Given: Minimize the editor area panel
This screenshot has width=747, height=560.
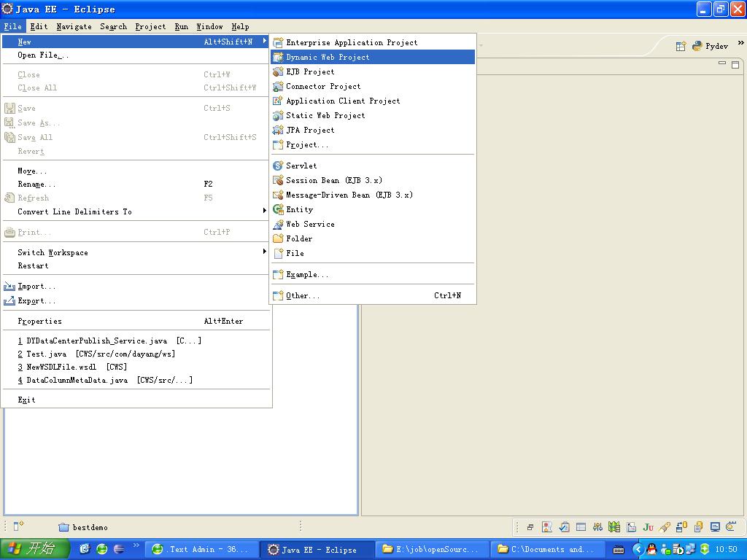Looking at the screenshot, I should tap(722, 63).
